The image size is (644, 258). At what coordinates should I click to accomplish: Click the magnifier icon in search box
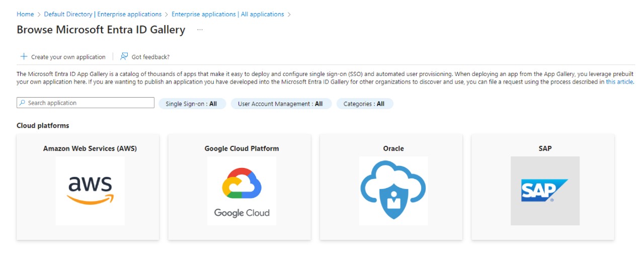22,103
